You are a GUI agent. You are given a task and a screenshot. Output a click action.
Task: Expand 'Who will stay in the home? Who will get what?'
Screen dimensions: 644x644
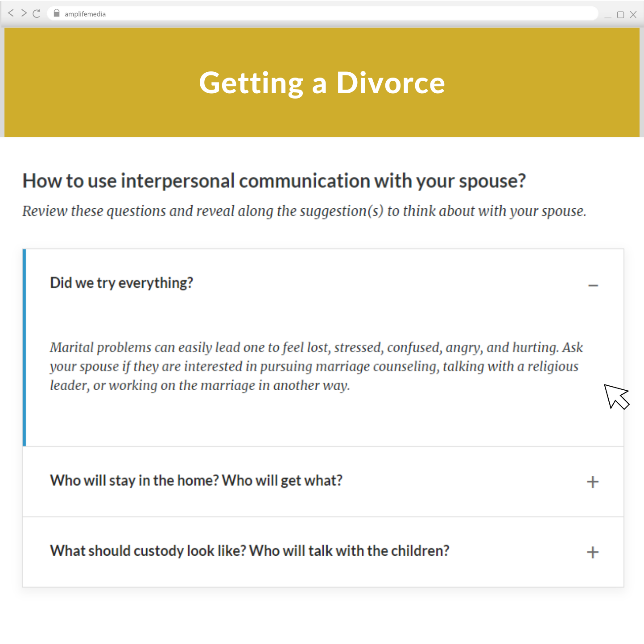593,482
